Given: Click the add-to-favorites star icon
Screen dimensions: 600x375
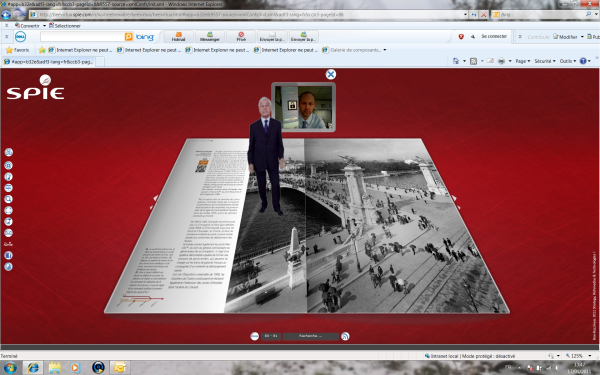Looking at the screenshot, I should 42,50.
